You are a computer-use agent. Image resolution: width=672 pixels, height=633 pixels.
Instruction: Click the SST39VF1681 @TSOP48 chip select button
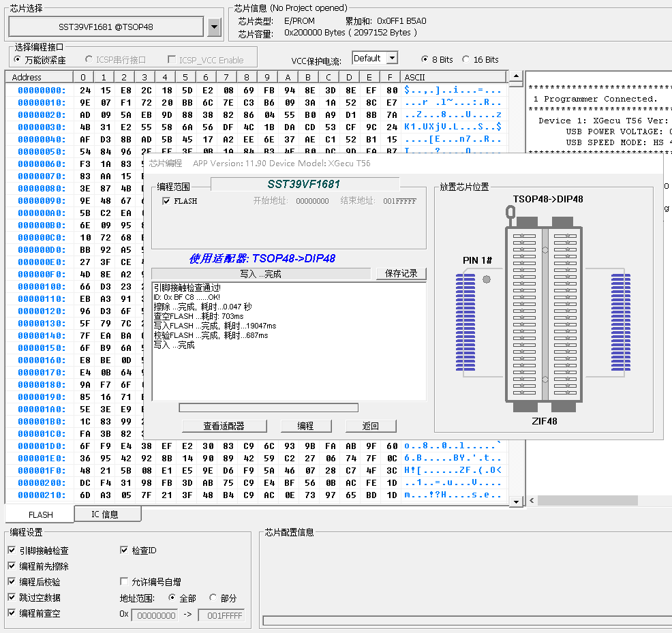[106, 27]
